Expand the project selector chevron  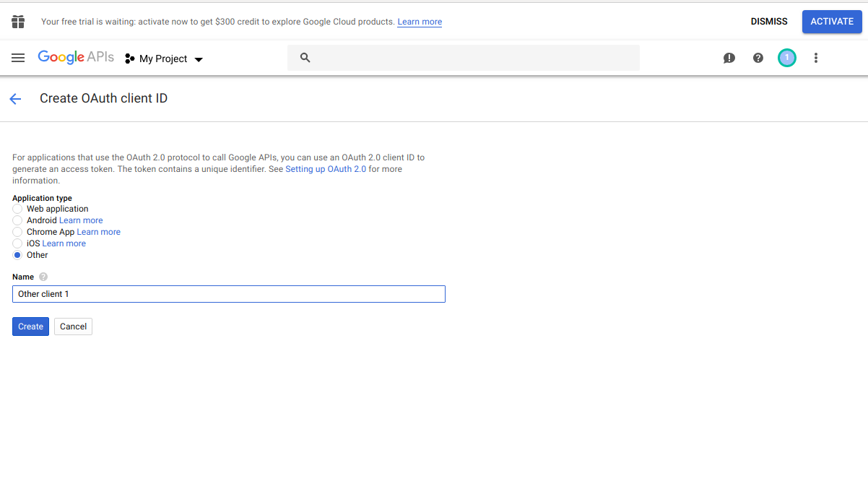(x=199, y=59)
